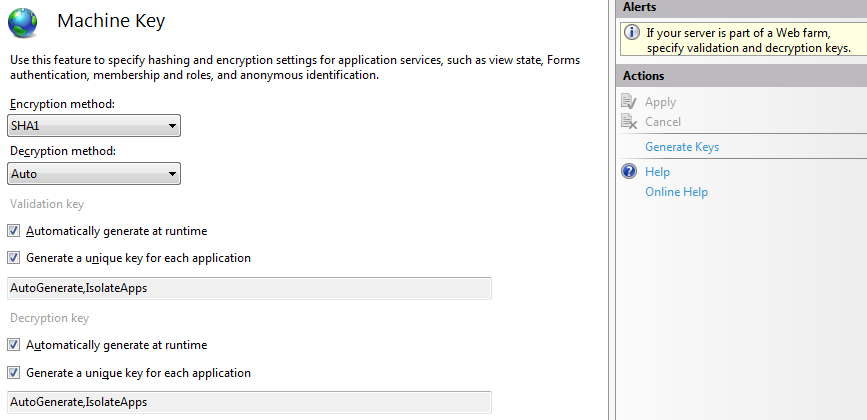Click the Validation key text field
Viewport: 867px width, 420px height.
[249, 288]
